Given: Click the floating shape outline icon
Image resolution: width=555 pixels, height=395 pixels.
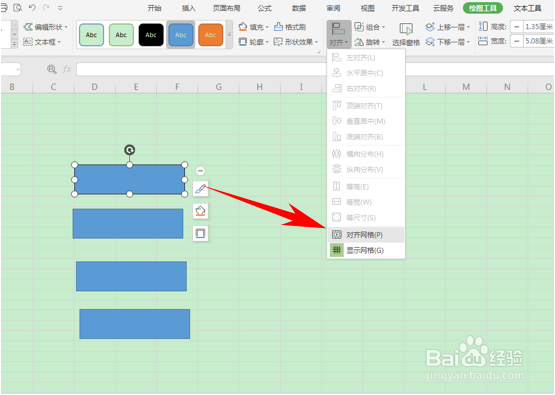Looking at the screenshot, I should pyautogui.click(x=200, y=234).
